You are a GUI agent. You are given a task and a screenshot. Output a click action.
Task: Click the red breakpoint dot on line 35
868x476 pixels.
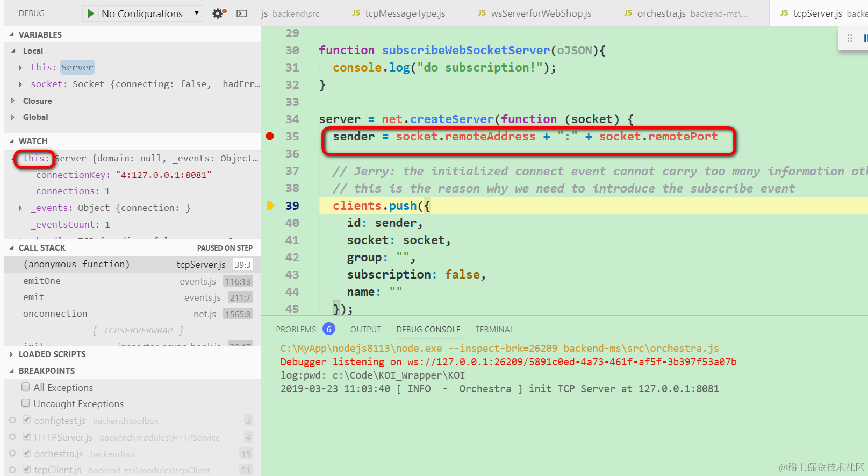[x=270, y=136]
